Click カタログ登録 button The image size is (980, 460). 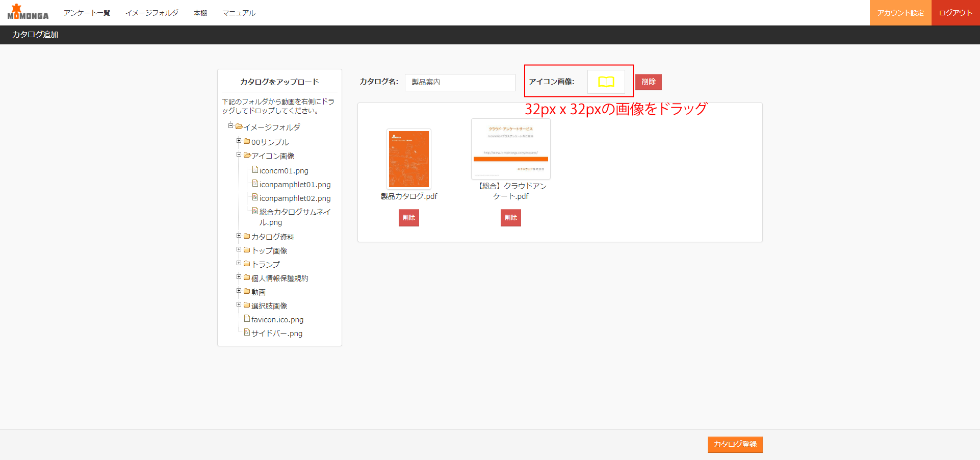point(735,444)
